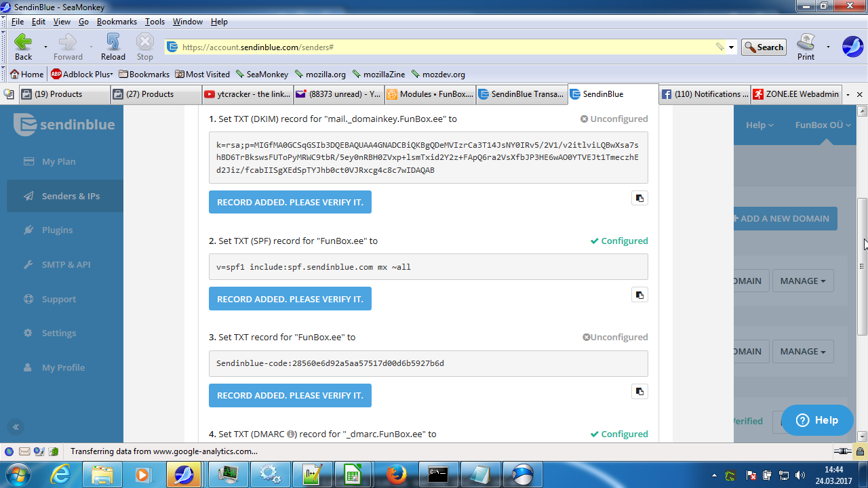868x488 pixels.
Task: Open the SeaMonkey bookmark link
Action: point(262,75)
